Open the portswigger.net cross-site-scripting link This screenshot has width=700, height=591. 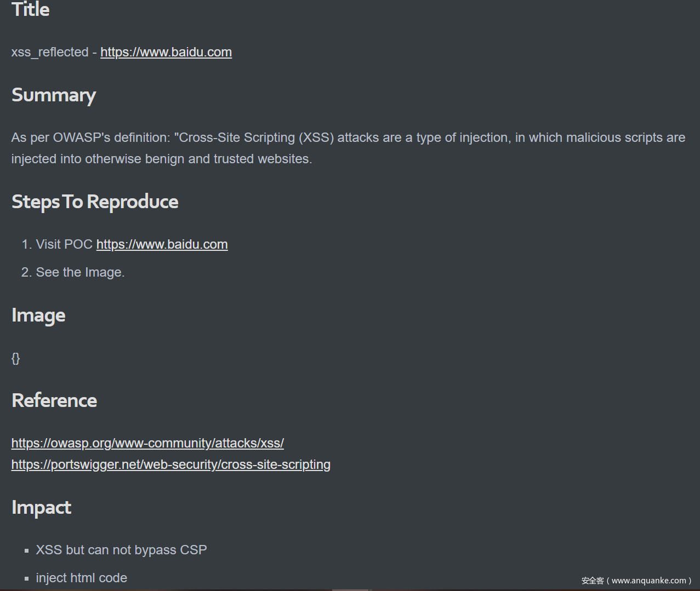170,464
